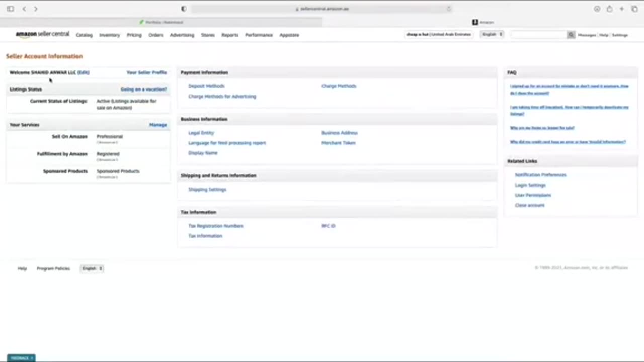The image size is (644, 362).
Task: Switch to the first browser tab
Action: (x=161, y=22)
